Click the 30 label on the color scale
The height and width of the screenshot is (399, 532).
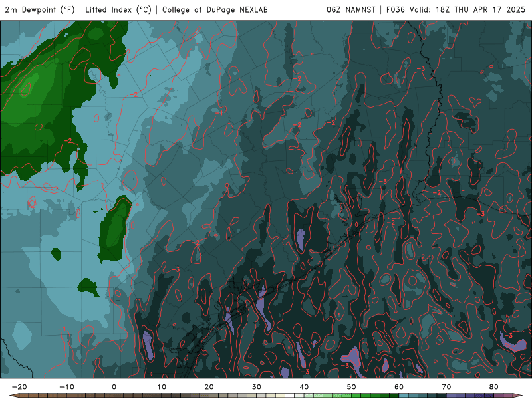coord(257,387)
